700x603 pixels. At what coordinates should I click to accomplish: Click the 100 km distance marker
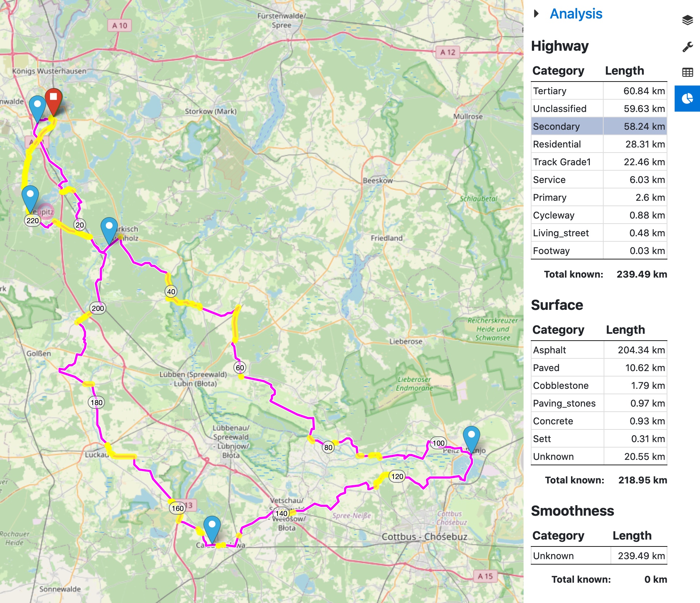coord(438,443)
